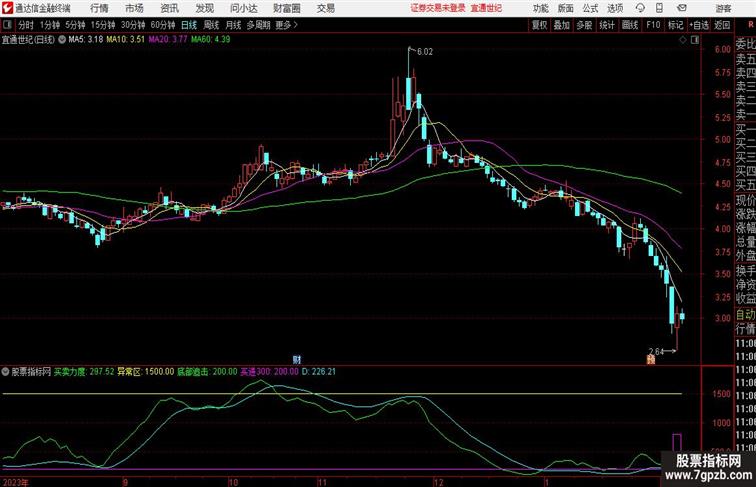Switch to 1分钟 period tab
This screenshot has height=487, width=756.
(50, 25)
